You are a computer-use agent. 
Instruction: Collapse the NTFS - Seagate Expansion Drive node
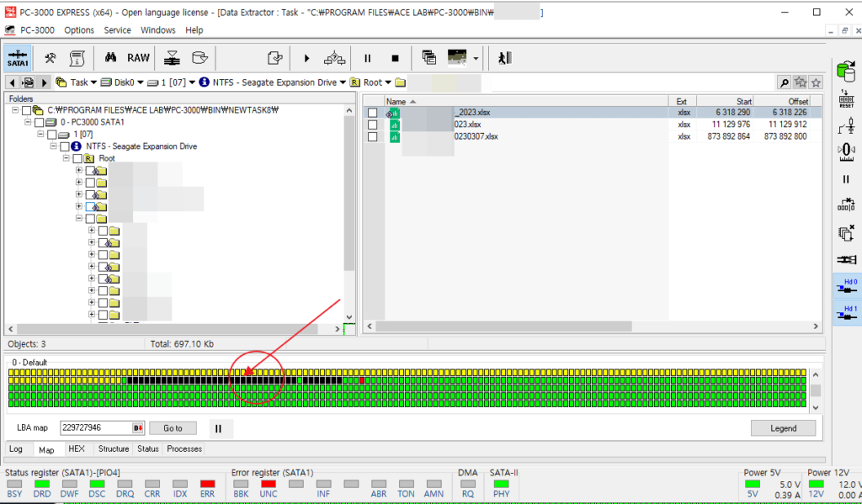click(54, 146)
